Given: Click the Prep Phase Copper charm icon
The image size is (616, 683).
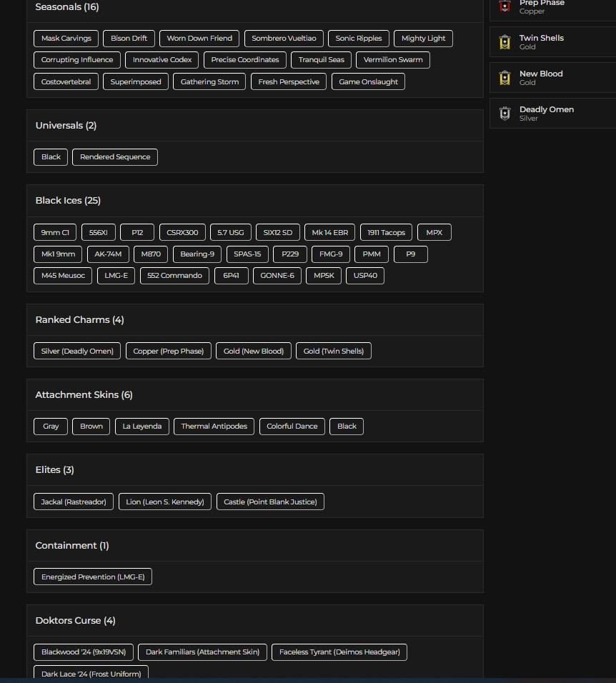Looking at the screenshot, I should pyautogui.click(x=505, y=6).
